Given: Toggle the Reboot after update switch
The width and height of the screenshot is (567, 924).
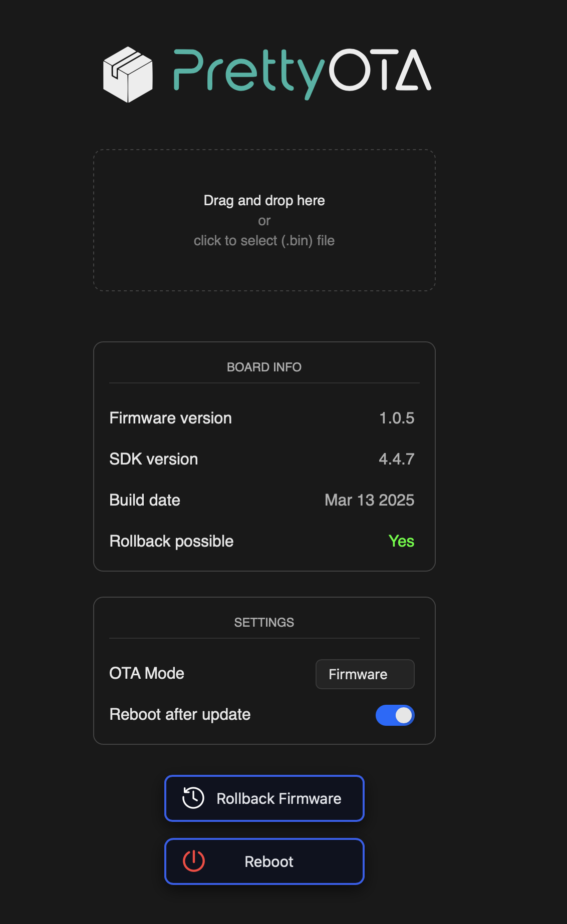Looking at the screenshot, I should [395, 715].
